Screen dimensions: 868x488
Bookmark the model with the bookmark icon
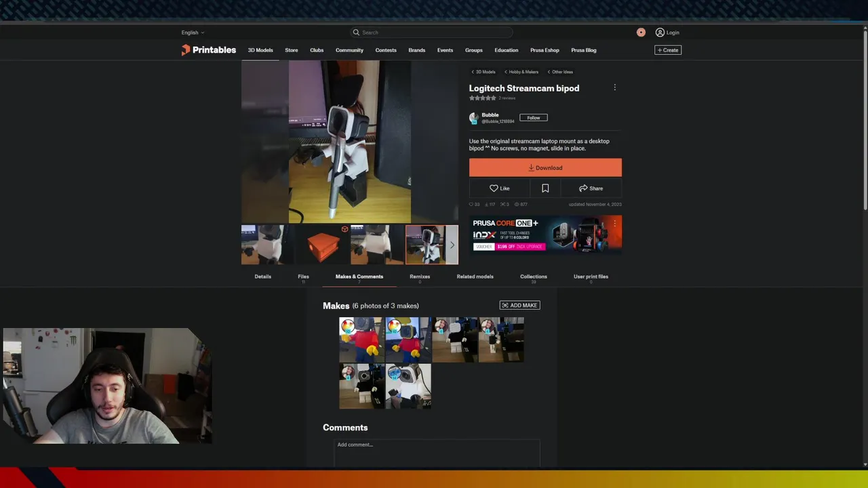click(x=545, y=188)
